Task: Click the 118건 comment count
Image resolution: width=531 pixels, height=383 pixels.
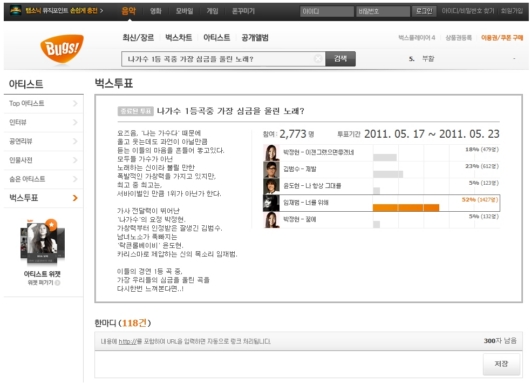Action: [134, 323]
